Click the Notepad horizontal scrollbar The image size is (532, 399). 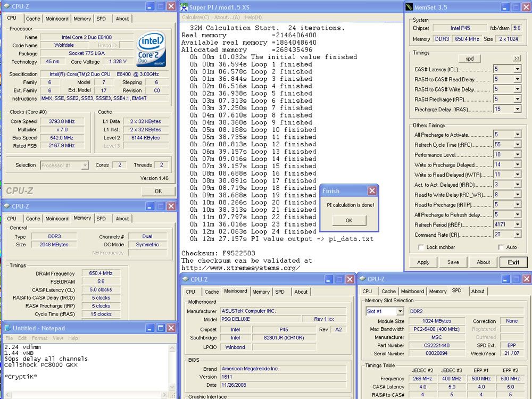[86, 395]
